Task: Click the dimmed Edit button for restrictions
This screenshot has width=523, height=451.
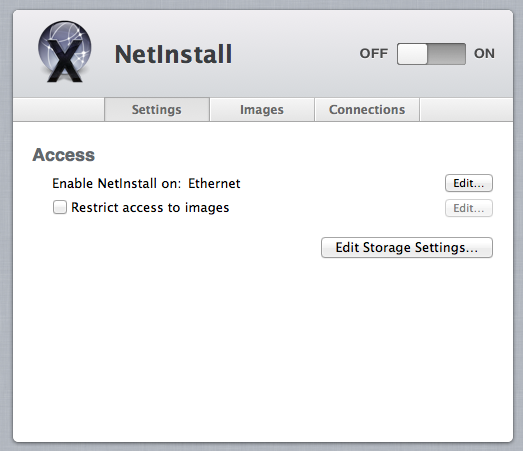Action: tap(469, 208)
